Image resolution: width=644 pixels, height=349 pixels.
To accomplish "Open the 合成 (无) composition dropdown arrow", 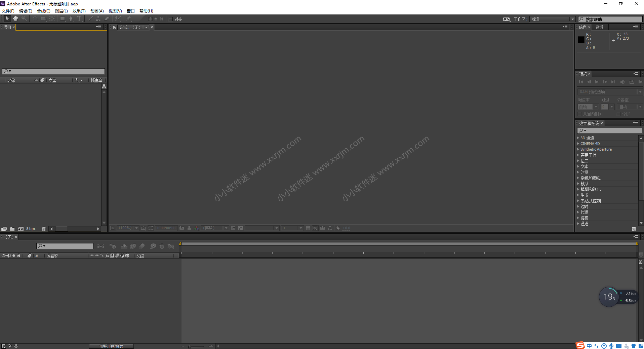I will 146,27.
